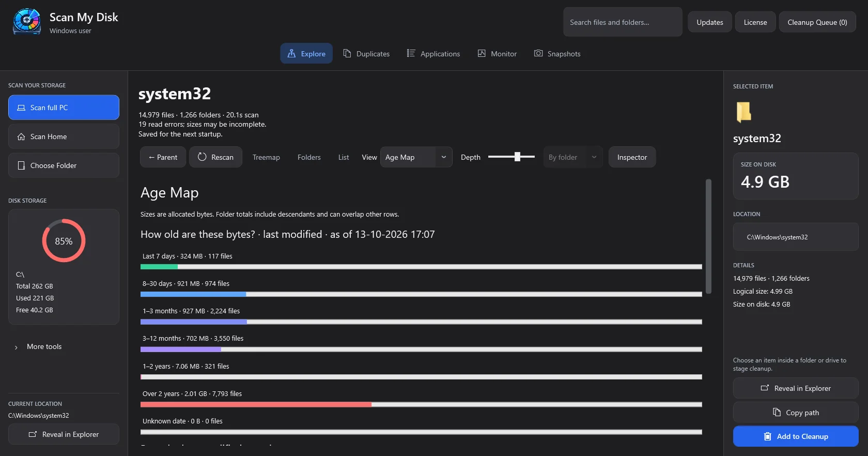Click the folder icon on Choose Folder
The width and height of the screenshot is (868, 456).
point(21,165)
